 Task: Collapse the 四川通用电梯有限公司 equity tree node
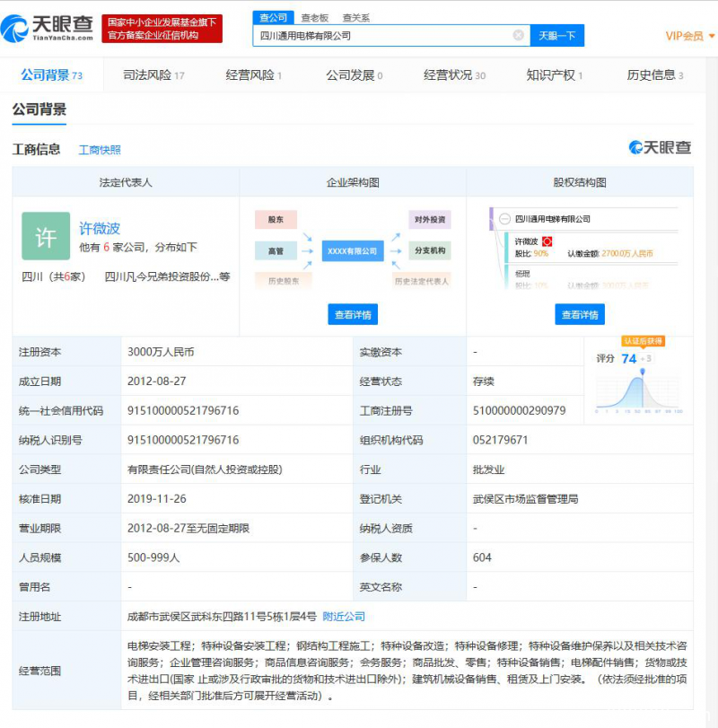pyautogui.click(x=504, y=219)
